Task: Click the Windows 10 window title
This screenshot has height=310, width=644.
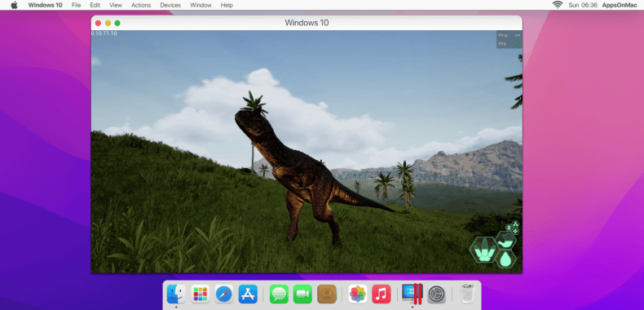Action: click(307, 23)
